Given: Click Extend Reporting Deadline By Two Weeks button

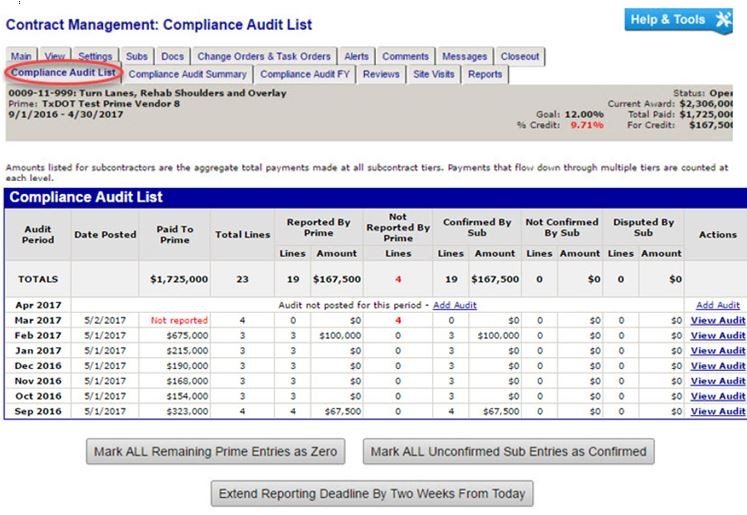Looking at the screenshot, I should pos(371,493).
